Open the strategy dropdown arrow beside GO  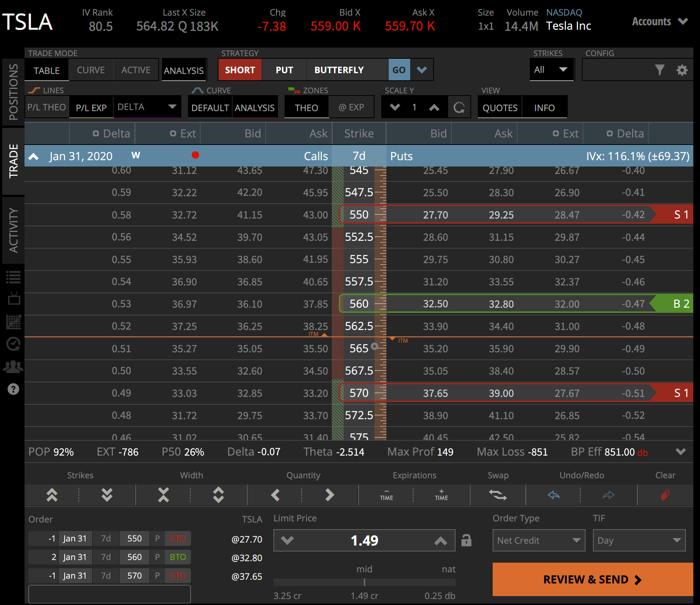click(x=422, y=70)
